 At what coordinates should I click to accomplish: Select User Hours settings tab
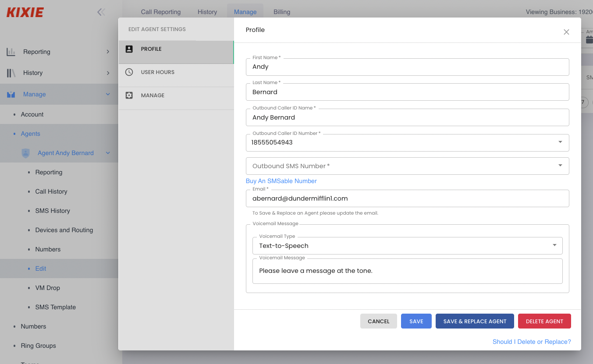coord(176,75)
